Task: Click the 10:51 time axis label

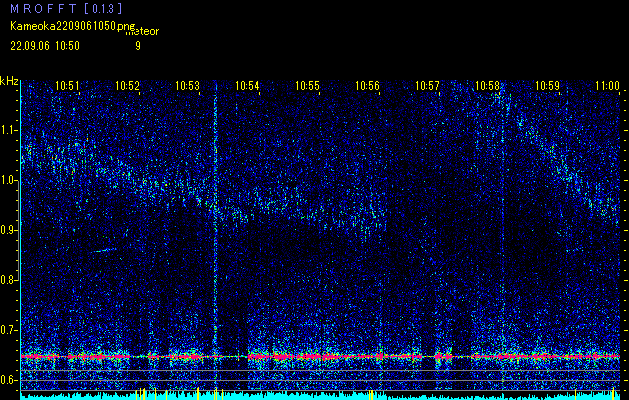Action: tap(67, 86)
